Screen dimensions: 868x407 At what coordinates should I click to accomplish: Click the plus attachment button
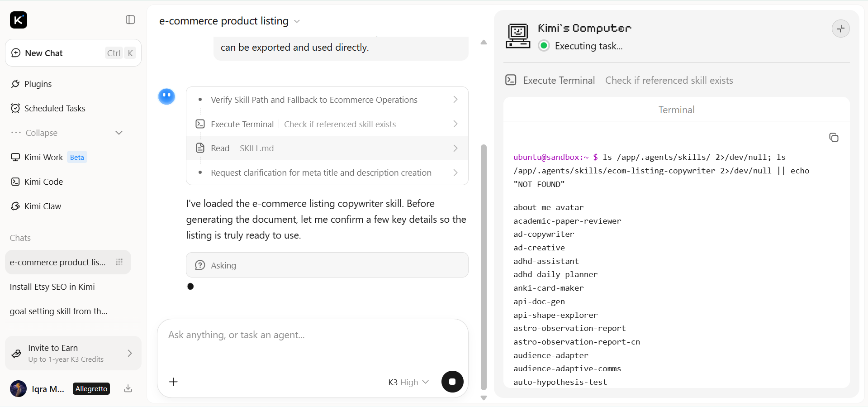173,382
